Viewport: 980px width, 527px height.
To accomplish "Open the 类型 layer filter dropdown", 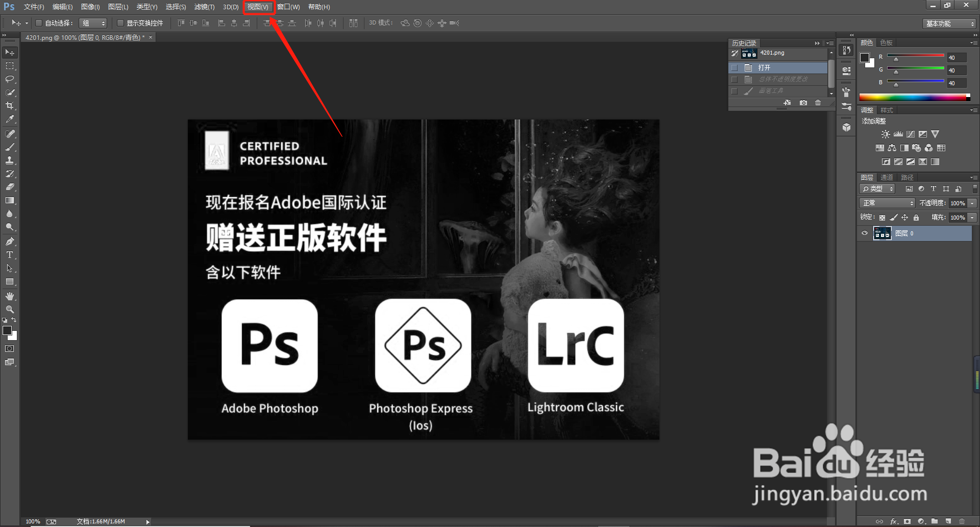I will tap(877, 189).
